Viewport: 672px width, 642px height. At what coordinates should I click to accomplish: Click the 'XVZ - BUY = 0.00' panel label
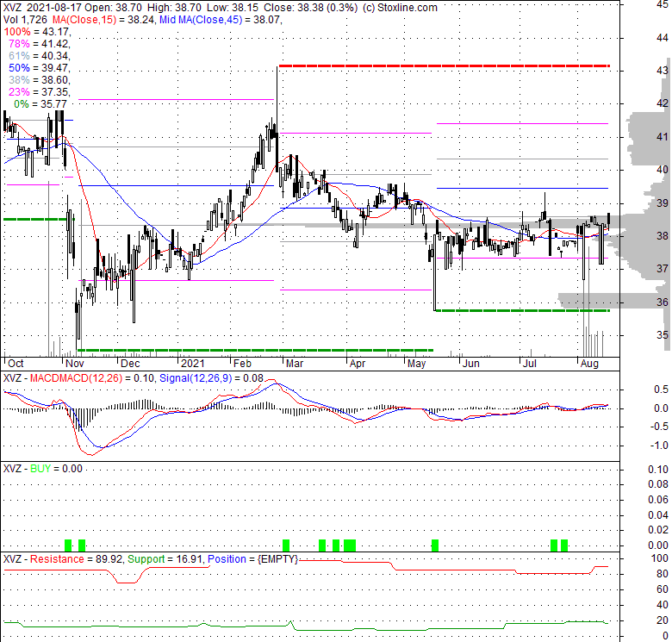[43, 469]
